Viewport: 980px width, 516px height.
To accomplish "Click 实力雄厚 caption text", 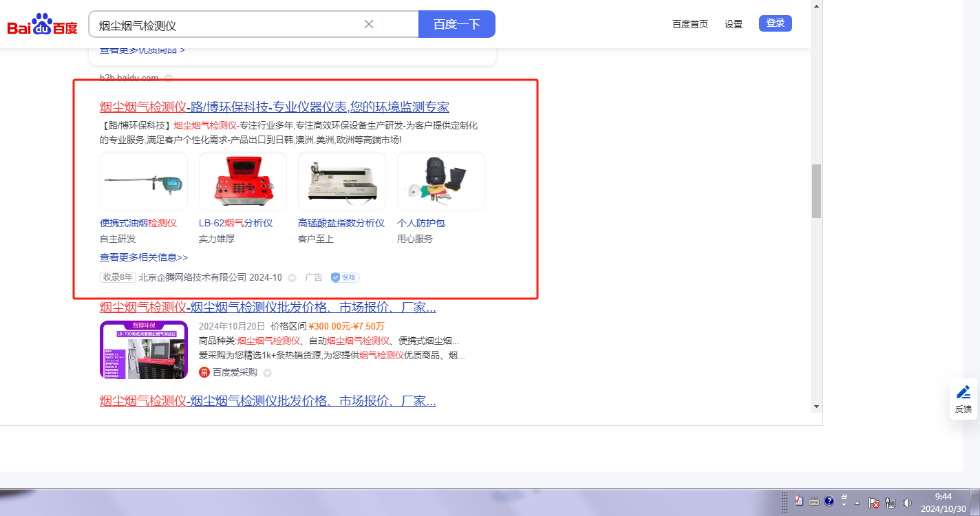I will click(217, 239).
